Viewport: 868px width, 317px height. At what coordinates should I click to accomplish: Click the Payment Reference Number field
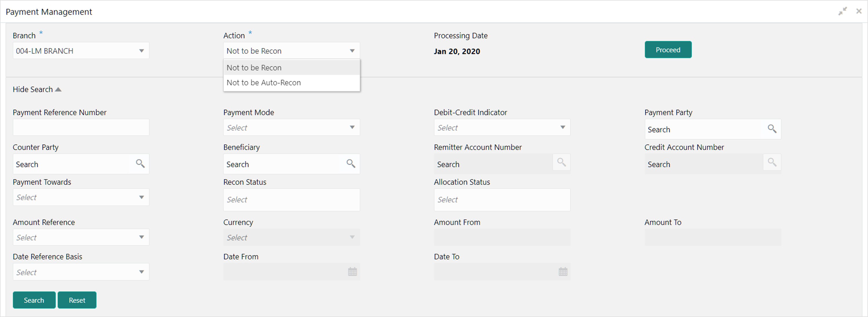(81, 128)
